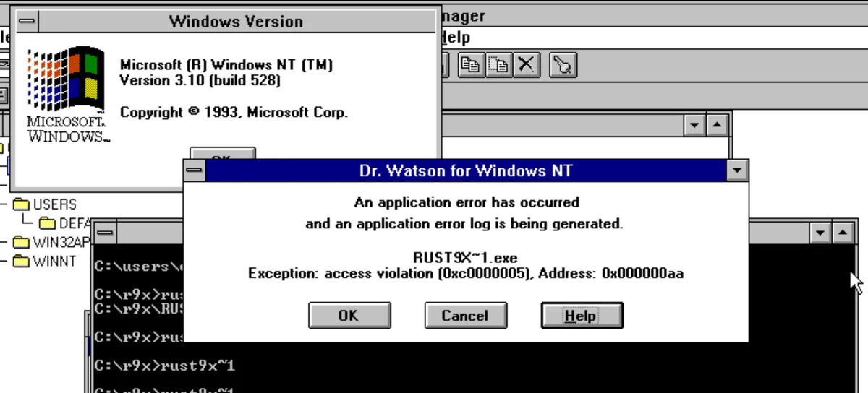Open the command prompt window control menu box
The height and width of the screenshot is (393, 868).
[x=105, y=233]
